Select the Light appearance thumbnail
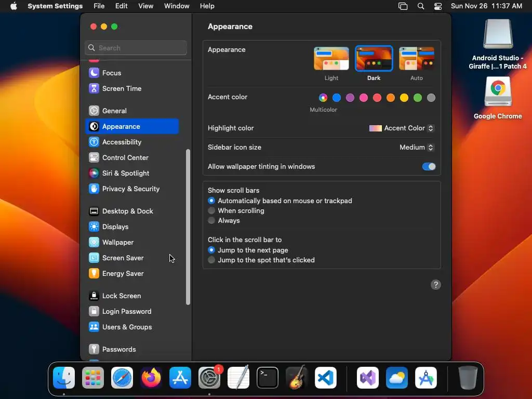Screen dimensions: 532x399 coord(331,58)
